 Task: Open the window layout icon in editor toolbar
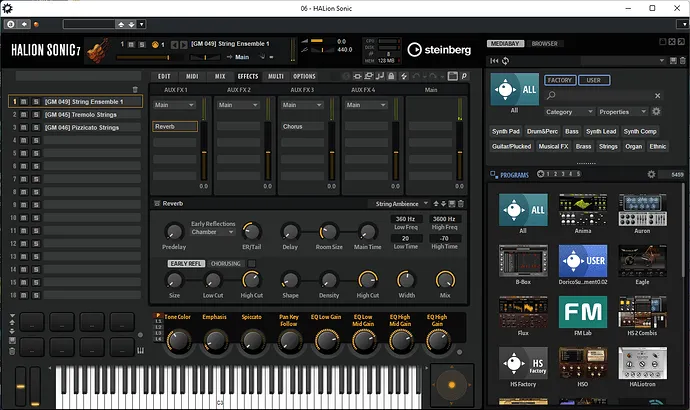(452, 76)
